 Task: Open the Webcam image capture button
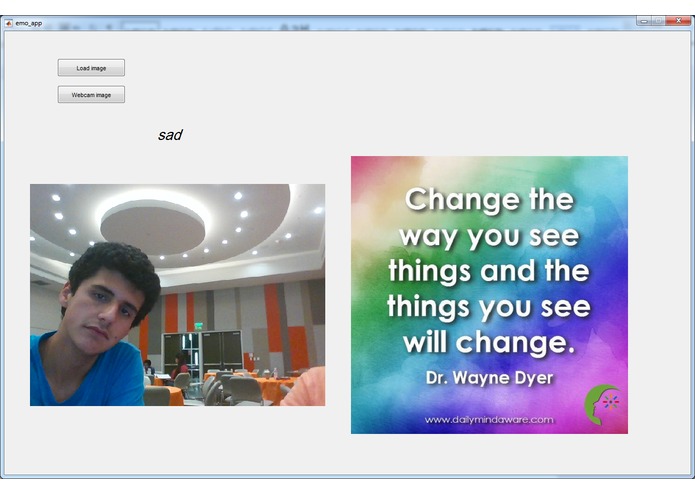(x=91, y=94)
